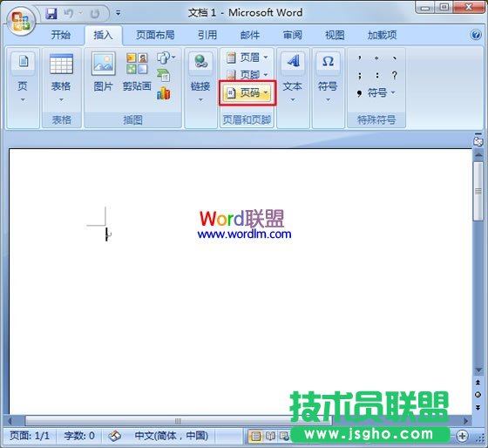Insert the question mark special symbol

394,75
